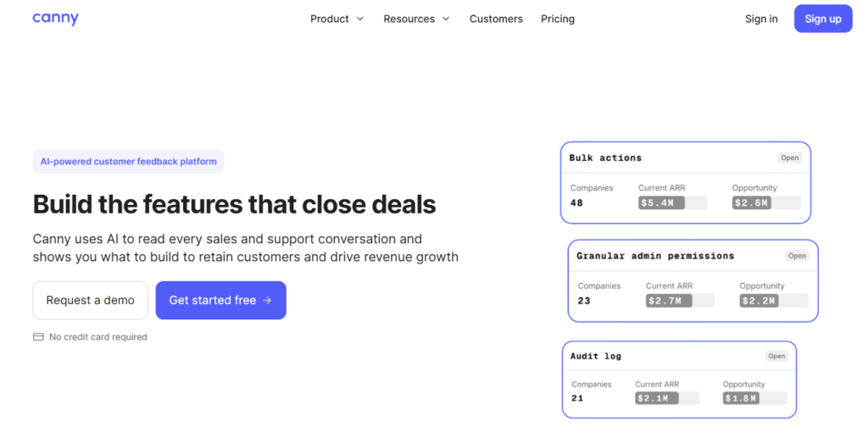
Task: Click the Audit log Open status tag
Action: click(776, 356)
